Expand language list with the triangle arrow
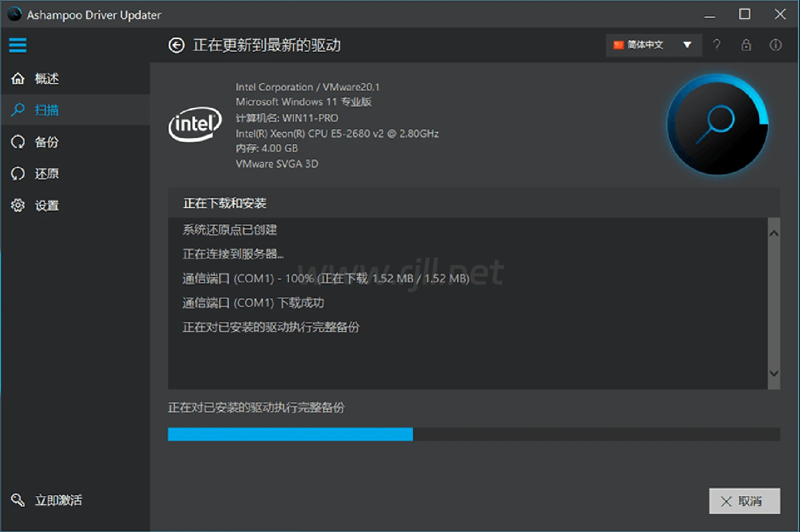The height and width of the screenshot is (532, 800). [687, 45]
